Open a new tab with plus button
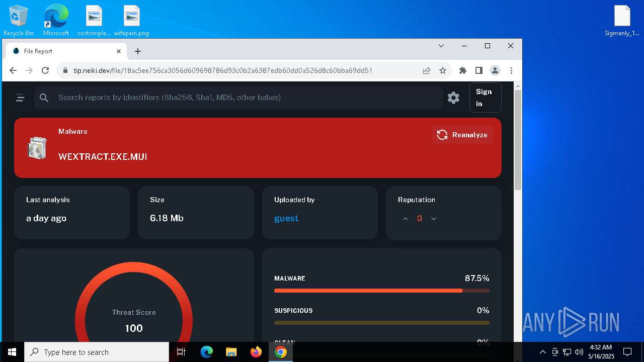Viewport: 644px width, 362px height. click(138, 51)
